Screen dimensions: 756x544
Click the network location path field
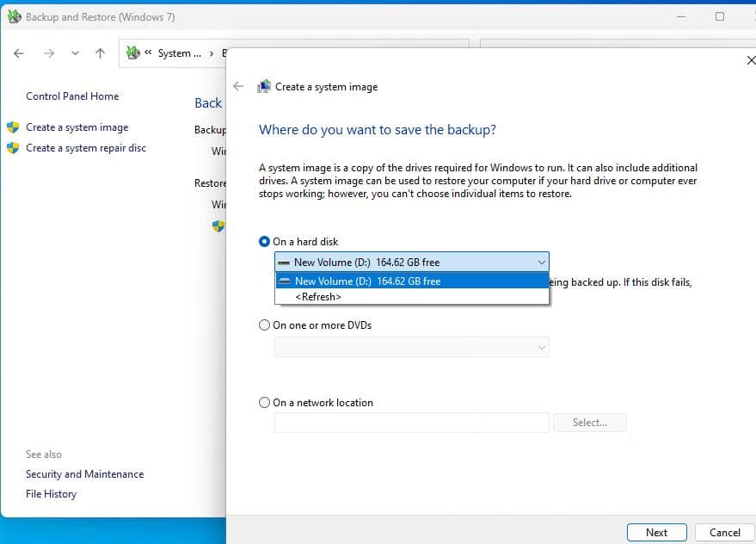(411, 423)
